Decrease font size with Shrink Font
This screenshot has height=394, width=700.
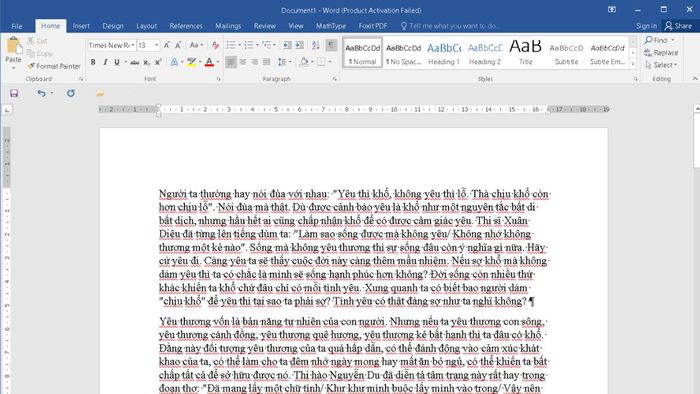point(178,45)
